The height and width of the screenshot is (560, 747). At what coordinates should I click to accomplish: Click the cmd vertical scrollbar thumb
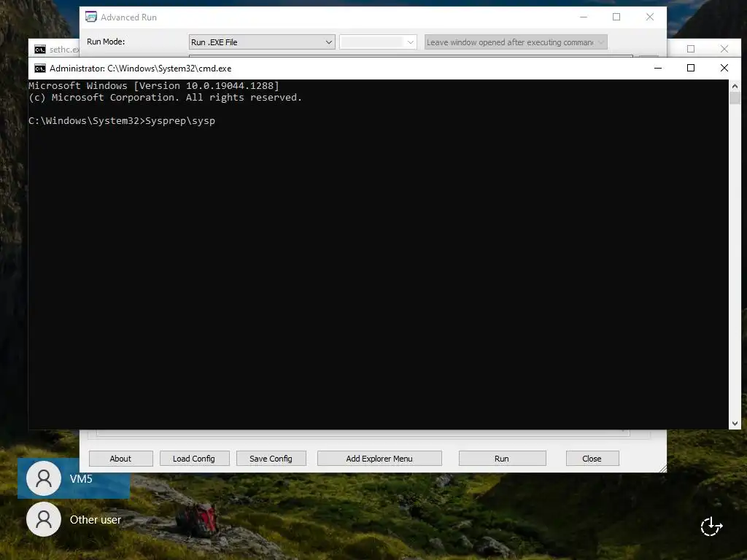tap(735, 98)
